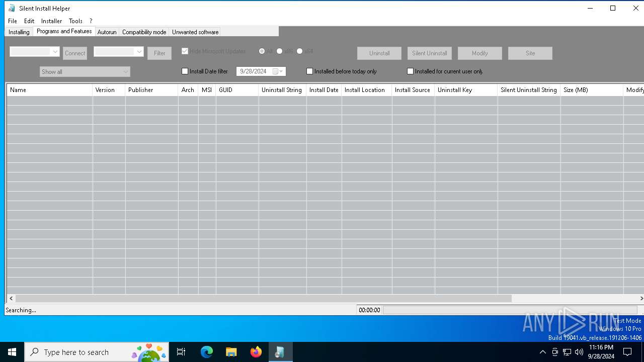Screen dimensions: 644x362
Task: Click the Modify button
Action: point(480,53)
